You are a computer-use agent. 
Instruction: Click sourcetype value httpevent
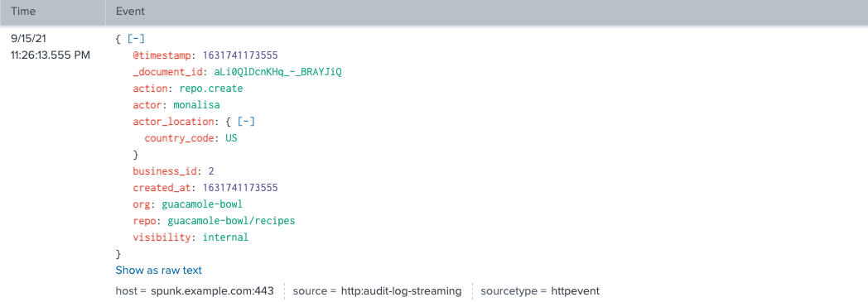point(576,291)
